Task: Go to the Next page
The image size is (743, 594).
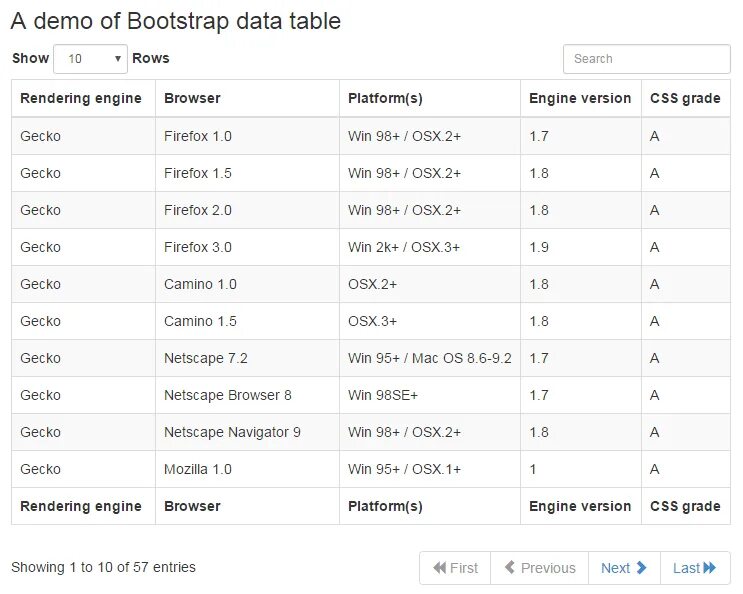Action: pyautogui.click(x=624, y=567)
